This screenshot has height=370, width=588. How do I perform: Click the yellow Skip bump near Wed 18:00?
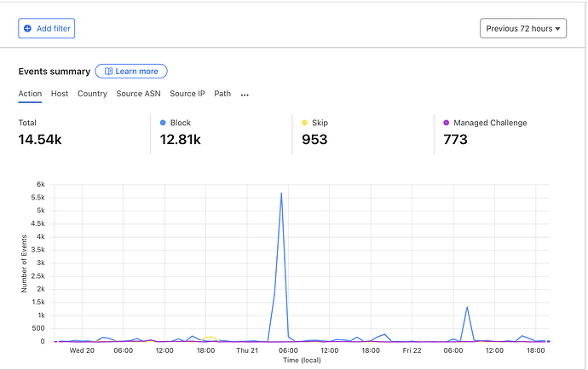[x=210, y=338]
